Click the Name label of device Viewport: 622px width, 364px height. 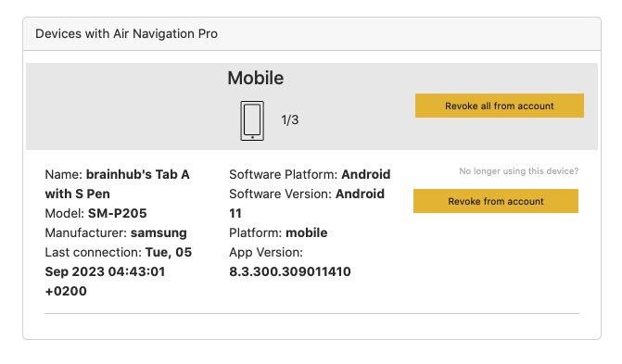[x=63, y=174]
